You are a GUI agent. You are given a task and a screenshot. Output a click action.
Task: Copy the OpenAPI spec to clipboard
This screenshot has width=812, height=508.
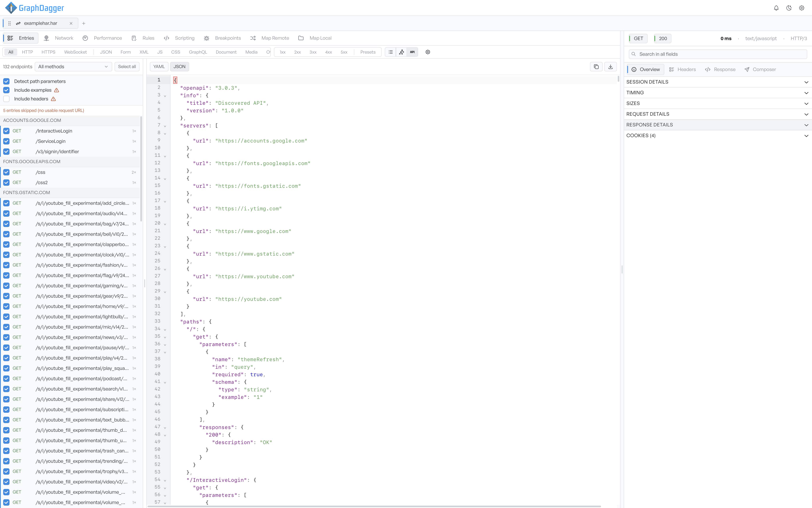tap(596, 66)
